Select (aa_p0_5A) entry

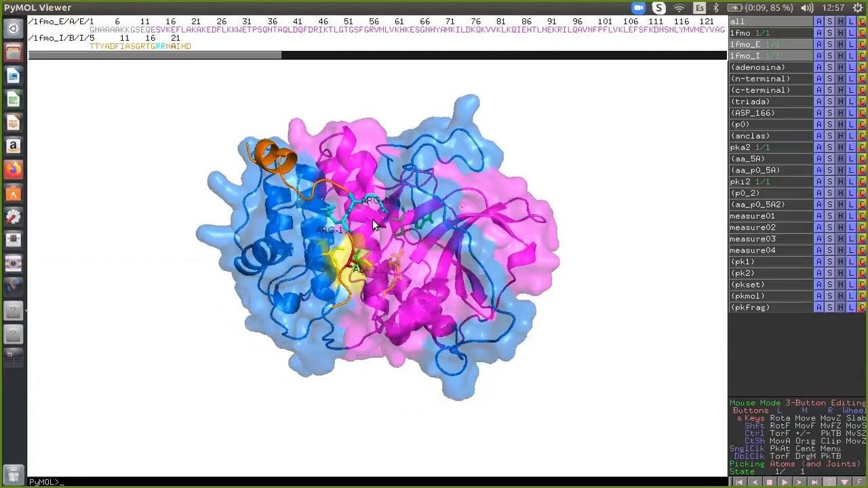771,170
